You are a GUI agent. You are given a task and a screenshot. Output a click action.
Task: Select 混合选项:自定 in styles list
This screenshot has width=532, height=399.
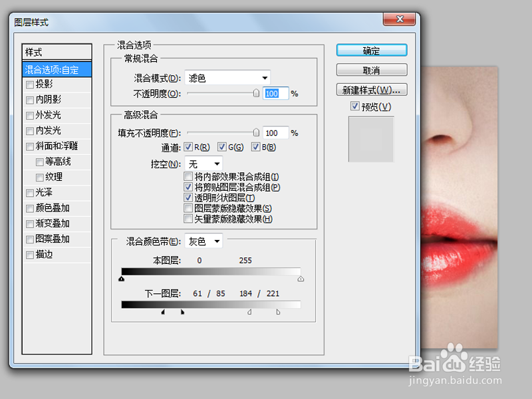(57, 70)
